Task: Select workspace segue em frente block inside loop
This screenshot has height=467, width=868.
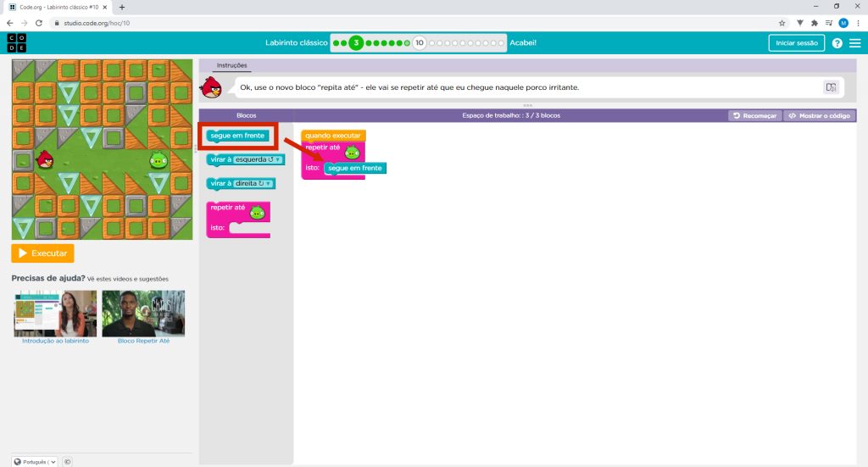Action: pyautogui.click(x=355, y=168)
